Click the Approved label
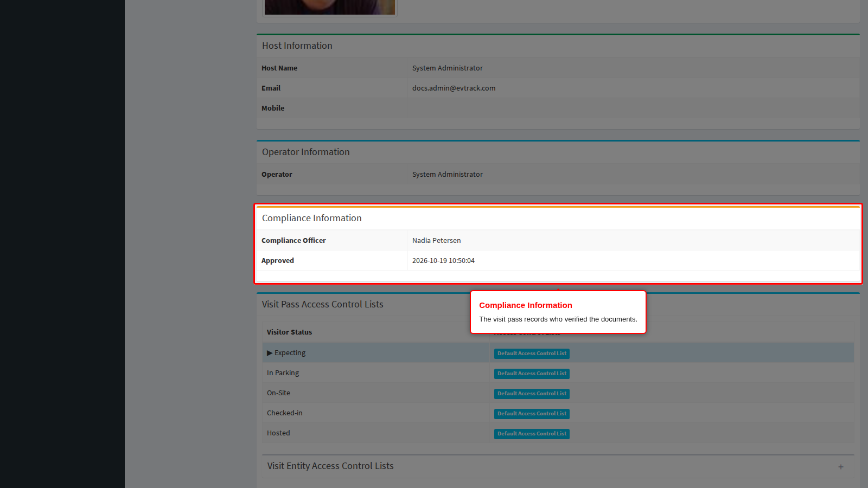 pos(277,260)
